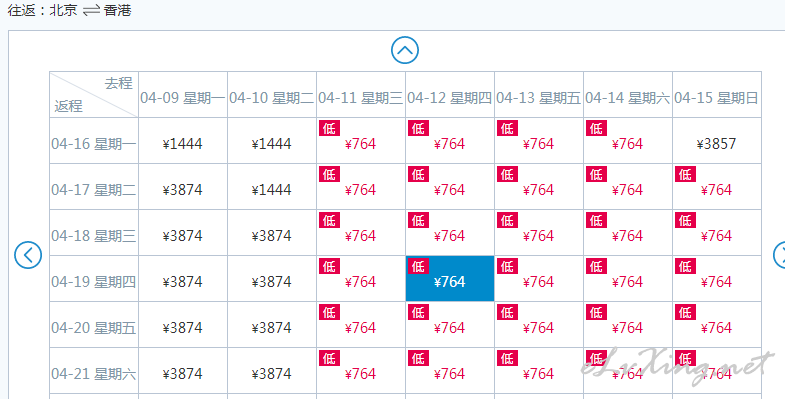This screenshot has width=785, height=399.
Task: Select ¥764 fare departing 04-15 returning 04-19
Action: coord(717,279)
